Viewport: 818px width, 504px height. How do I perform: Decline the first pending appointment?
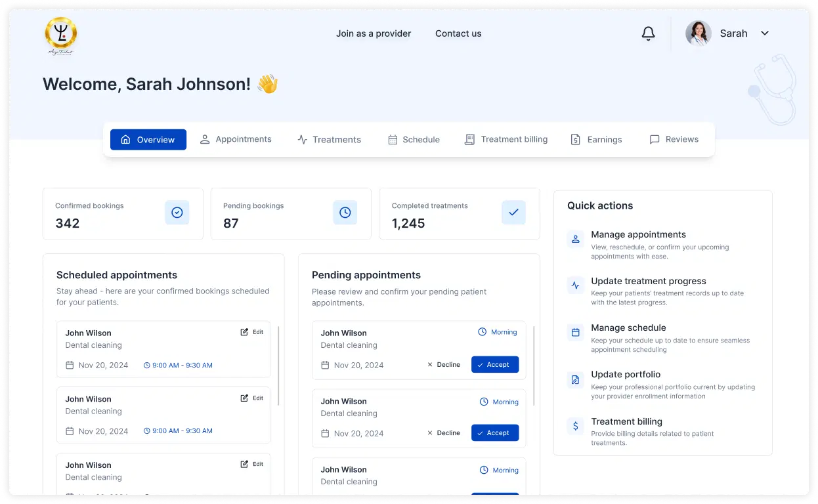444,365
